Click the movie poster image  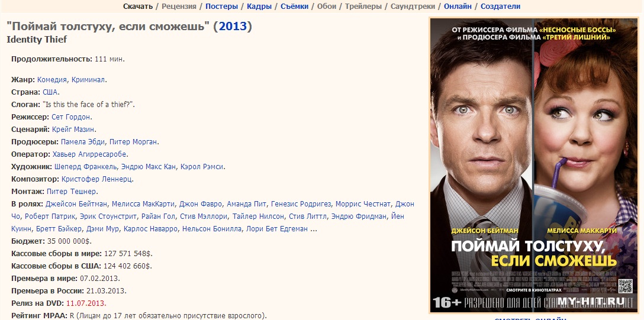pos(533,166)
